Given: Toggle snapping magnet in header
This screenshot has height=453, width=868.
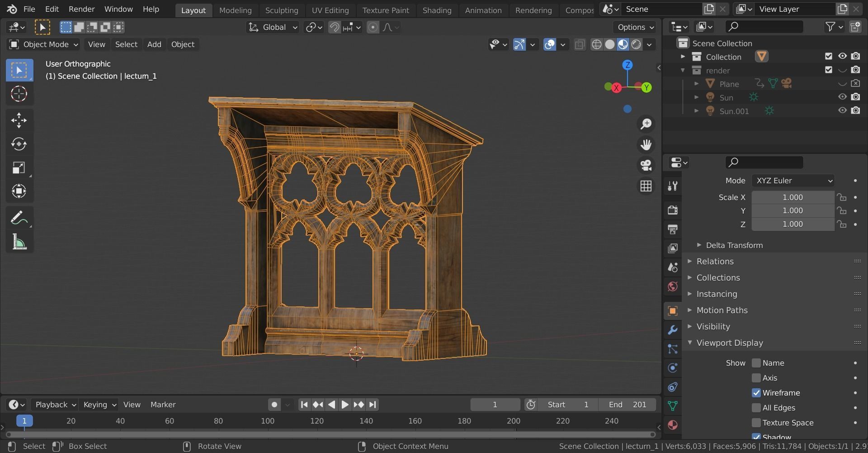Looking at the screenshot, I should 334,27.
